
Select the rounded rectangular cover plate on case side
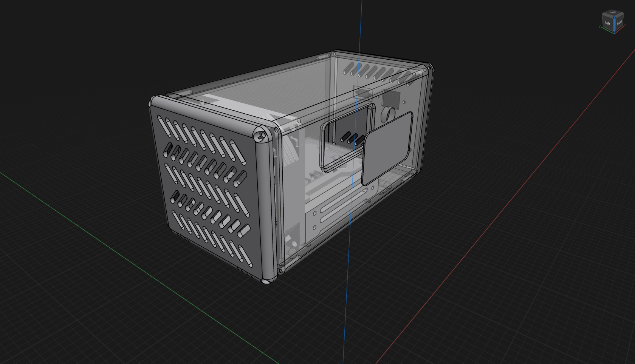coord(387,148)
